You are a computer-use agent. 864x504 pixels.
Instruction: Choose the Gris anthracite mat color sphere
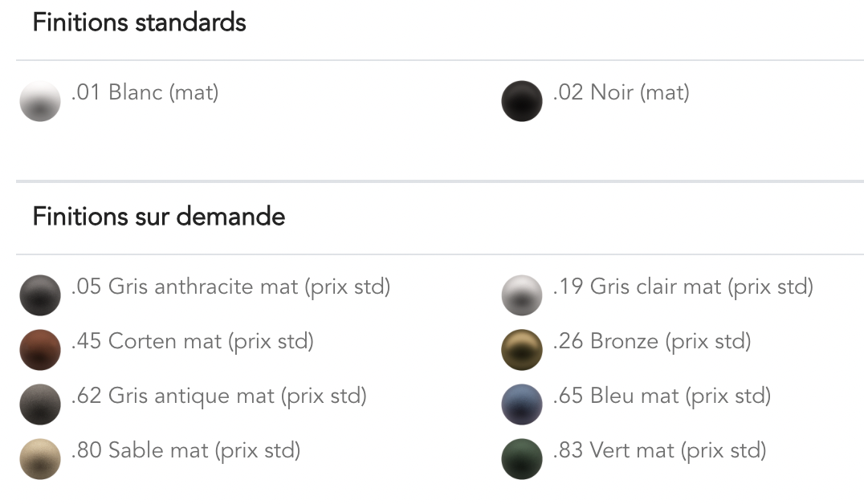pyautogui.click(x=40, y=295)
